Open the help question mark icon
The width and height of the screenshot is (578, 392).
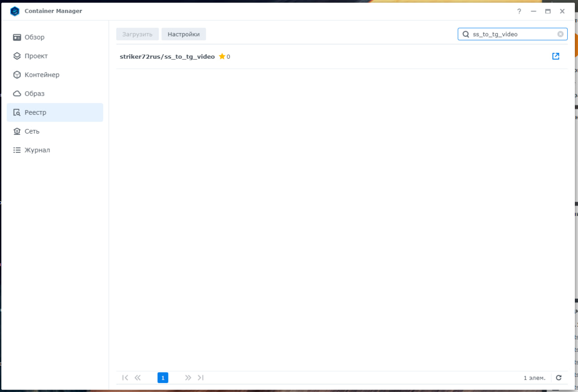coord(519,11)
